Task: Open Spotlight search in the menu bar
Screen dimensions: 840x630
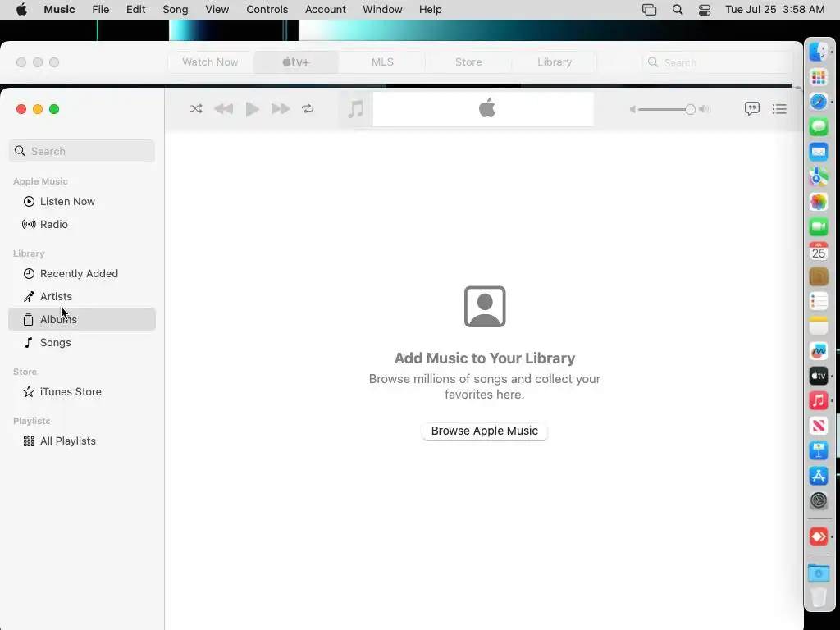Action: (x=678, y=10)
